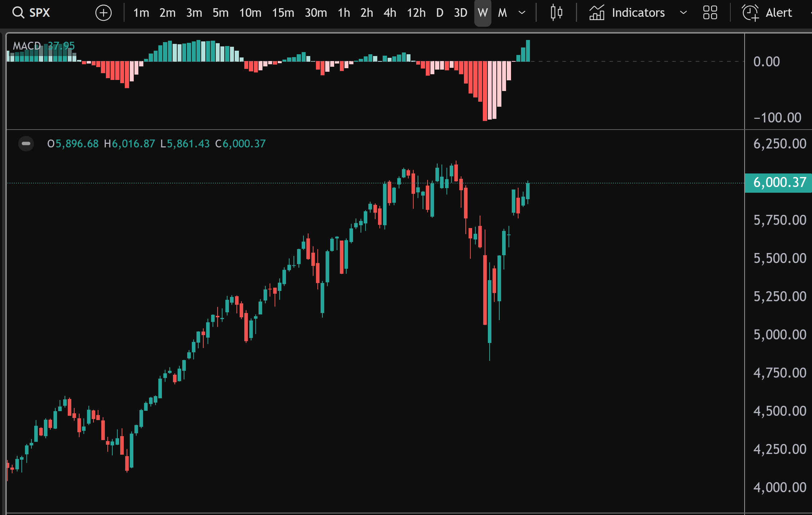Viewport: 812px width, 515px height.
Task: Collapse the chart legend with minus button
Action: click(x=26, y=144)
